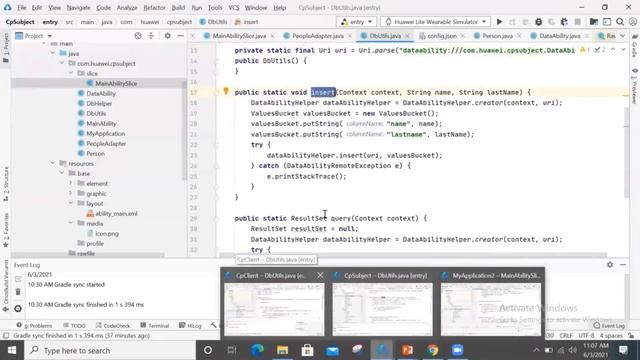The image size is (640, 360).
Task: Open the TODO tool window
Action: [x=74, y=326]
